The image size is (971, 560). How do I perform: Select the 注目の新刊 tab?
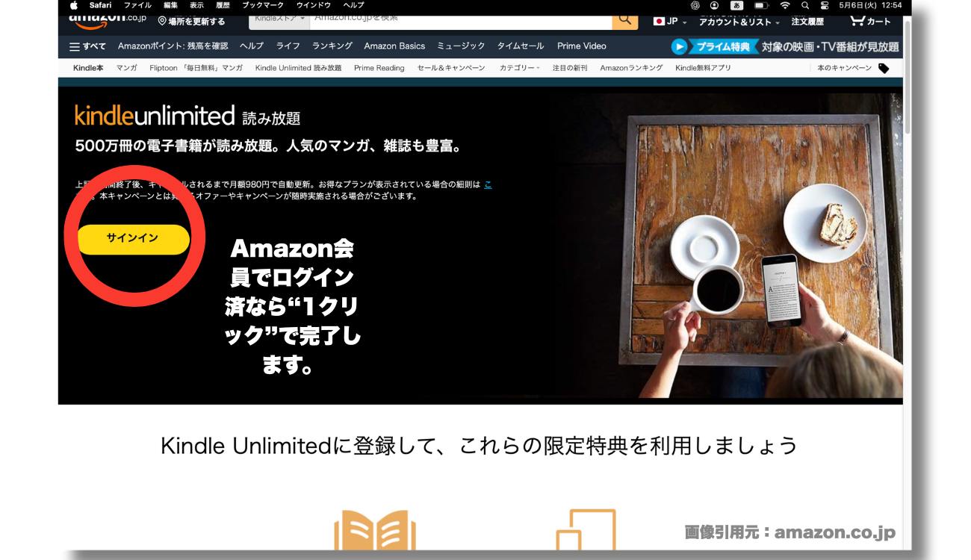coord(570,68)
